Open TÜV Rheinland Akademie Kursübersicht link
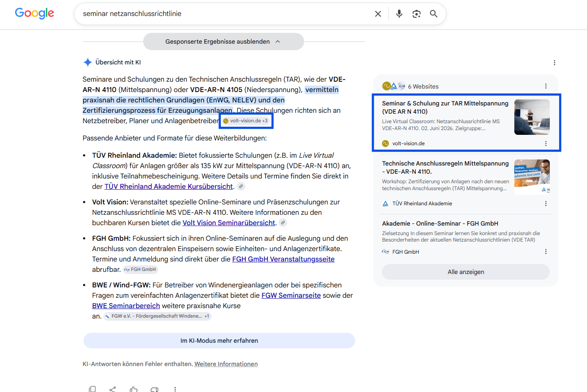 (169, 186)
